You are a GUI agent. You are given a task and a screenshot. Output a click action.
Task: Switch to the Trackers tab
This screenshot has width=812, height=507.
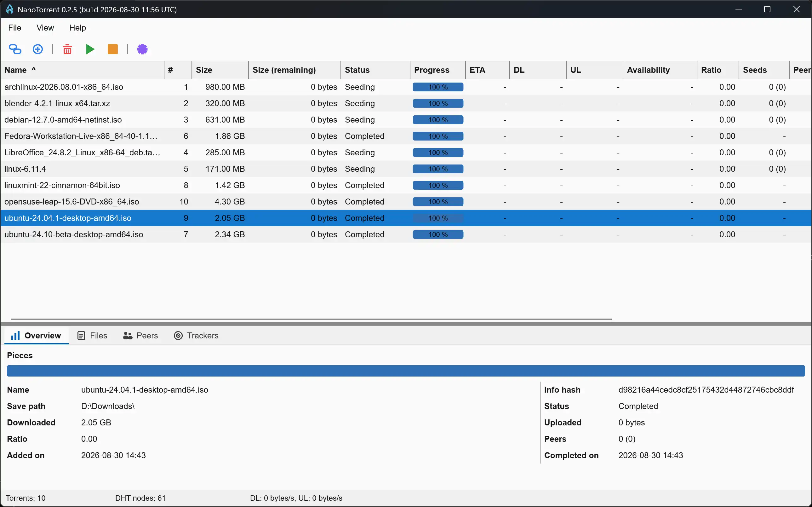click(x=196, y=336)
